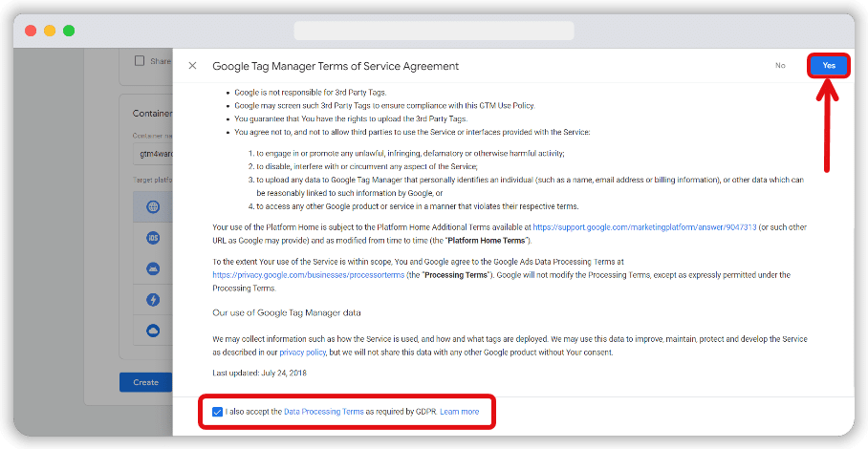The height and width of the screenshot is (449, 868).
Task: Click the Yes button to accept terms
Action: [829, 65]
